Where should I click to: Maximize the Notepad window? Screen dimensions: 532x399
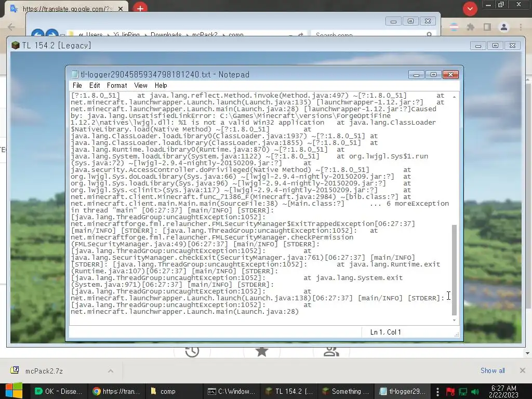pos(433,74)
